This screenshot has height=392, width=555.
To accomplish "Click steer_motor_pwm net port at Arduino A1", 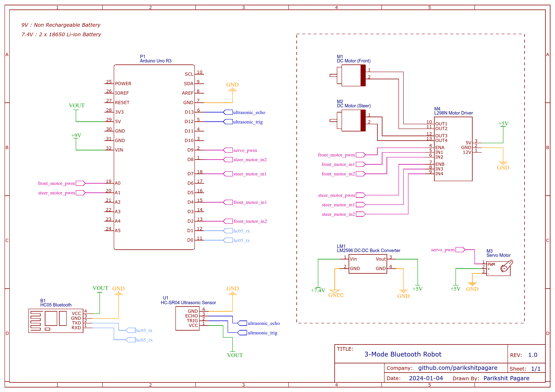I will (x=62, y=193).
